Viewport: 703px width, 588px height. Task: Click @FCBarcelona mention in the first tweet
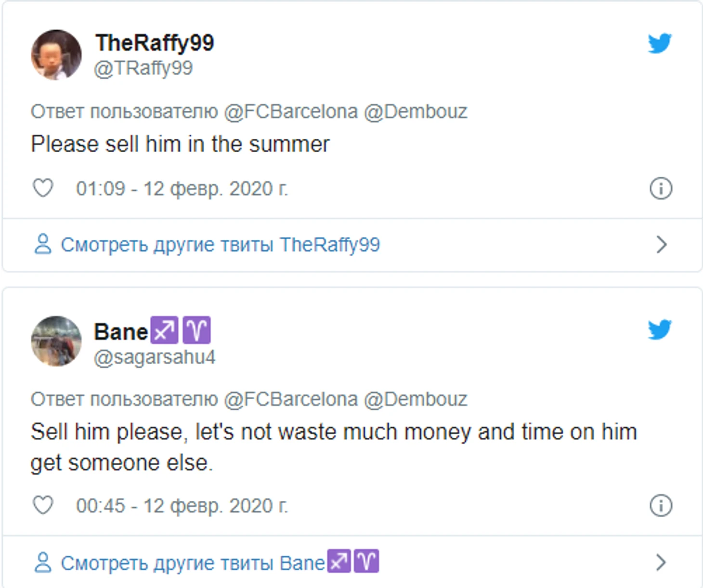291,112
